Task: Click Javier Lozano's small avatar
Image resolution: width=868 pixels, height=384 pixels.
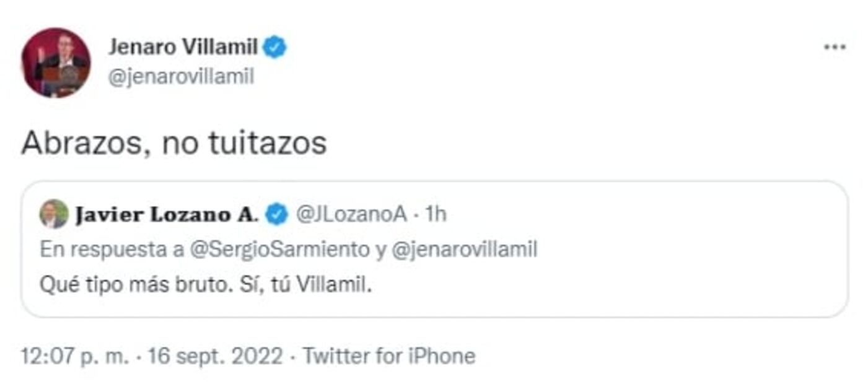Action: (x=54, y=214)
